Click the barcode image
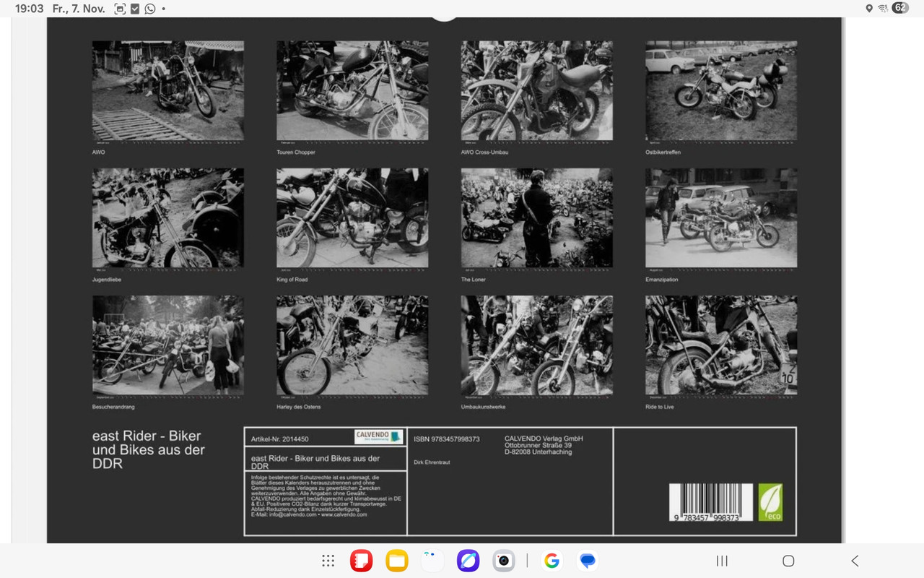This screenshot has width=924, height=578. tap(710, 503)
